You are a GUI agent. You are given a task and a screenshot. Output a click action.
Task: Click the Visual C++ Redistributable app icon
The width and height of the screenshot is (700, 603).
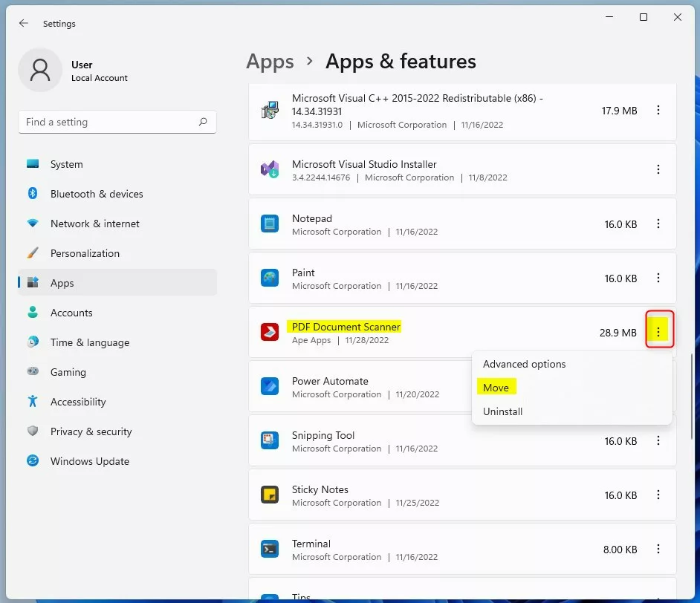pyautogui.click(x=270, y=110)
